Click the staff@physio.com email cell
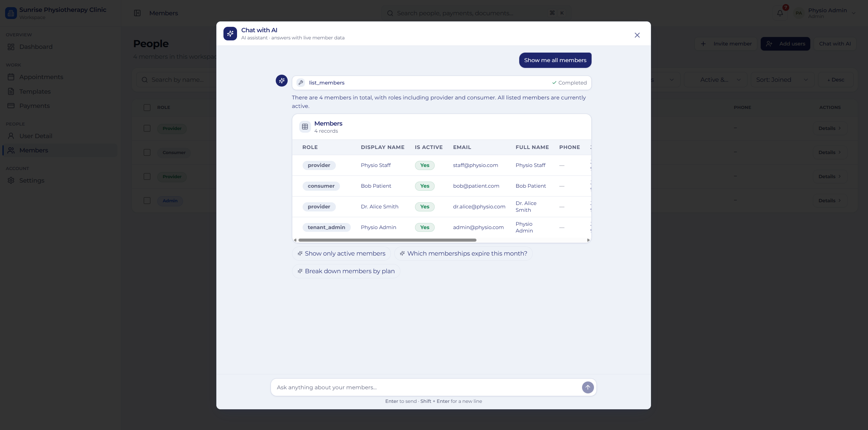 (x=475, y=165)
